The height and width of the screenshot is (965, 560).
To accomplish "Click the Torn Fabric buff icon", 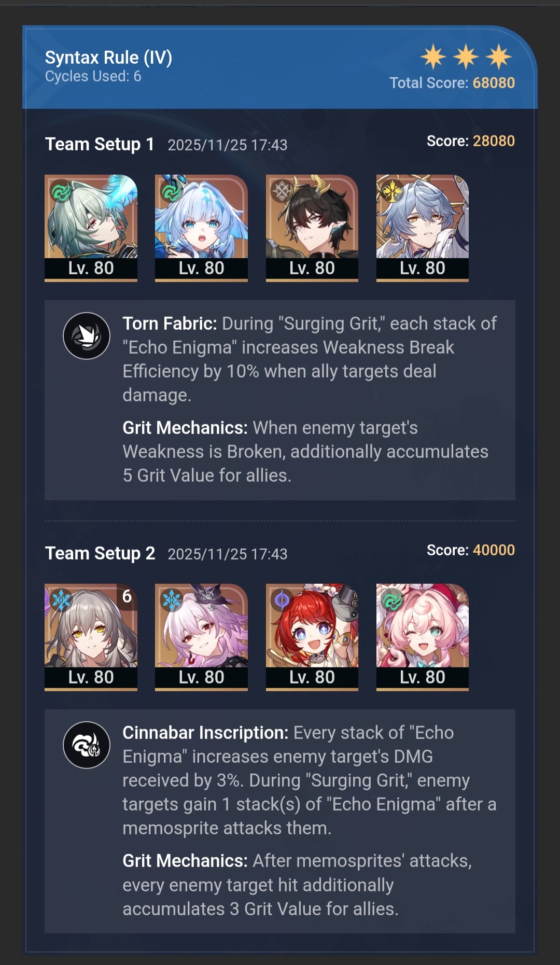I will click(x=87, y=336).
